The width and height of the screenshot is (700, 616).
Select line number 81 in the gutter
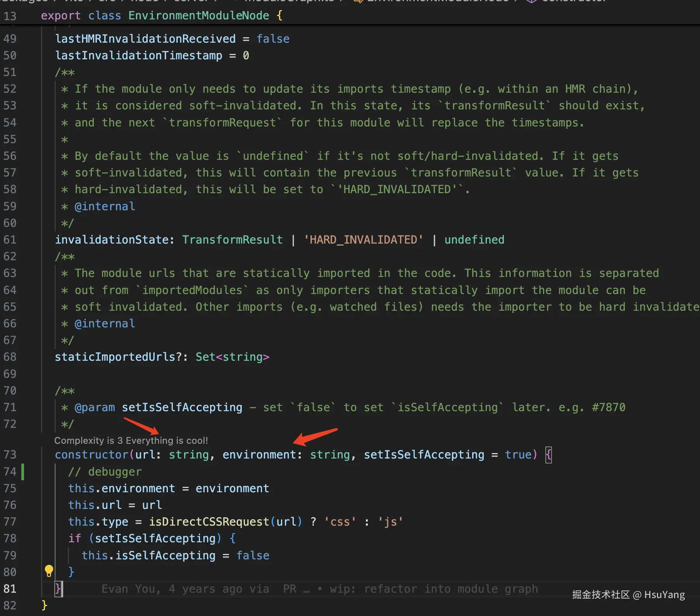click(x=10, y=589)
